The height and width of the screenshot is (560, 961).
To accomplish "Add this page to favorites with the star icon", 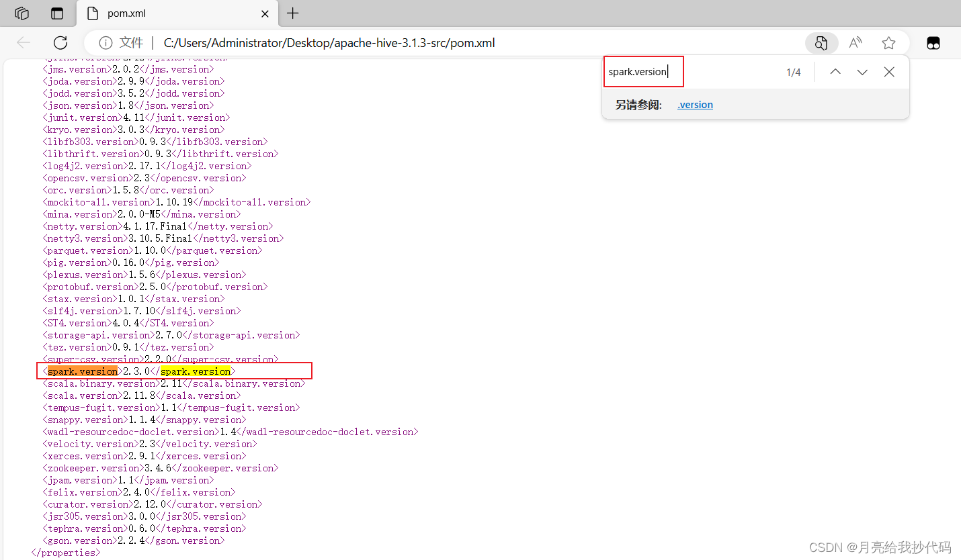I will point(888,43).
